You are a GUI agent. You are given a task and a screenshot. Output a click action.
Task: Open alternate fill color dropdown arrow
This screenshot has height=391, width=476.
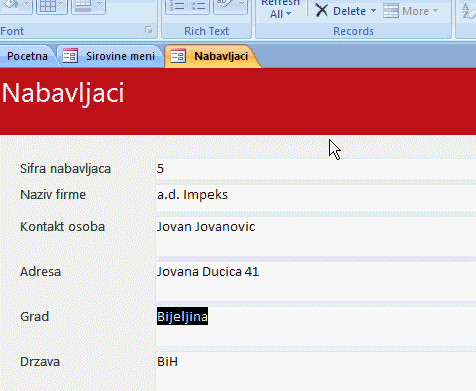pos(99,4)
